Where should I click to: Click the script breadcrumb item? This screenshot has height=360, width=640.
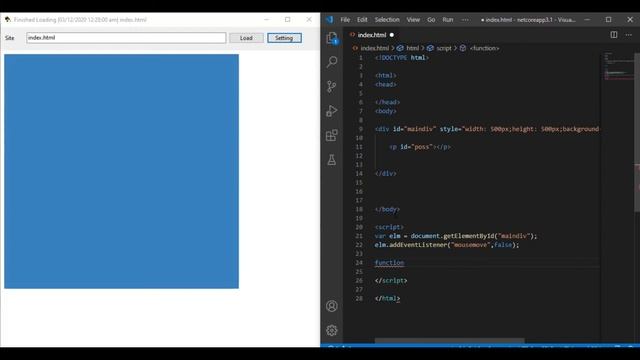click(x=444, y=48)
